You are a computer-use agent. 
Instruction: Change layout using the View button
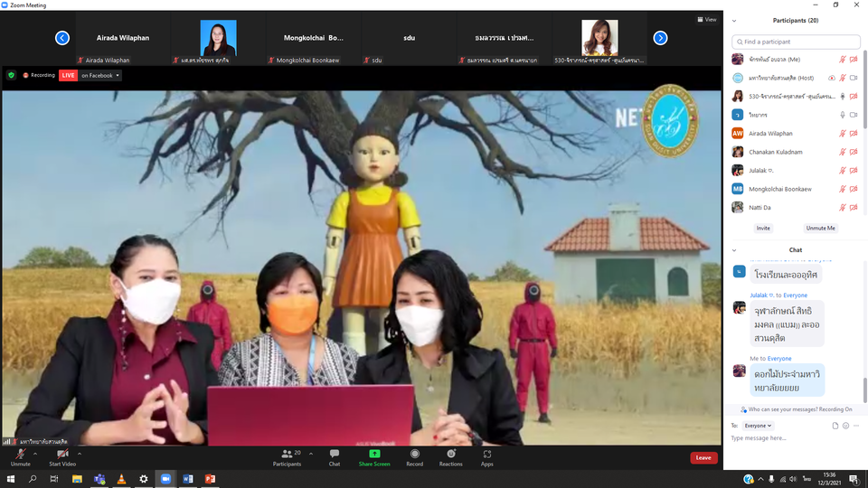pos(707,19)
